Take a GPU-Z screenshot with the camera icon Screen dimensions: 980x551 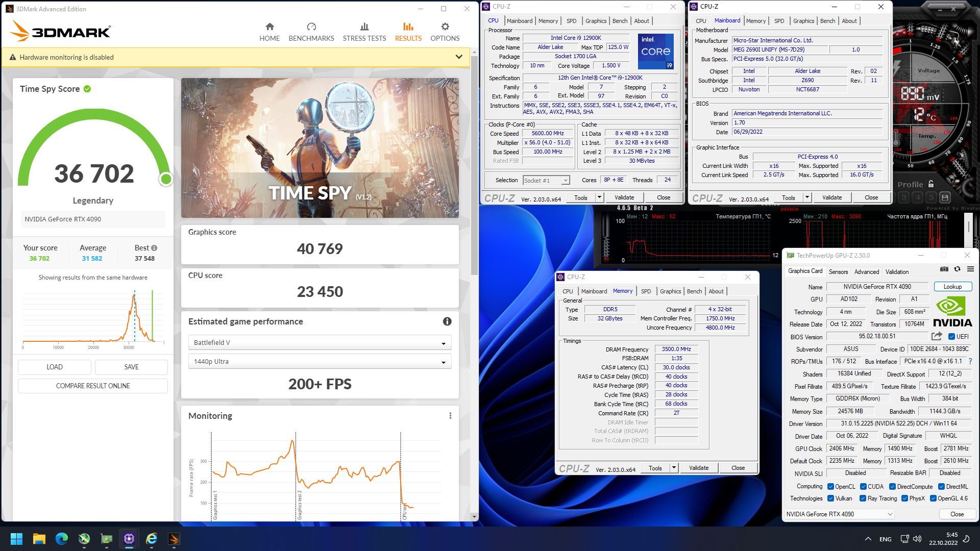point(944,269)
